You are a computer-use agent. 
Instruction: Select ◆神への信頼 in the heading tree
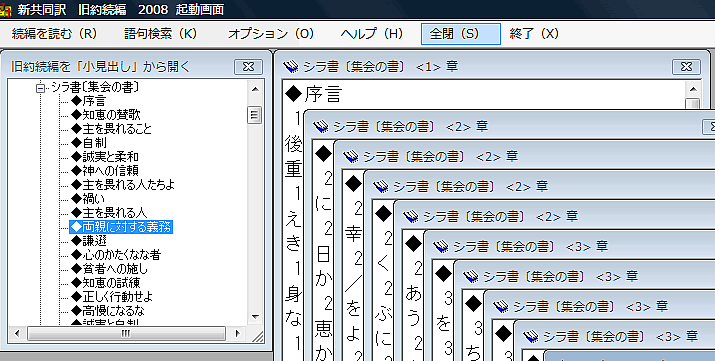tap(105, 171)
